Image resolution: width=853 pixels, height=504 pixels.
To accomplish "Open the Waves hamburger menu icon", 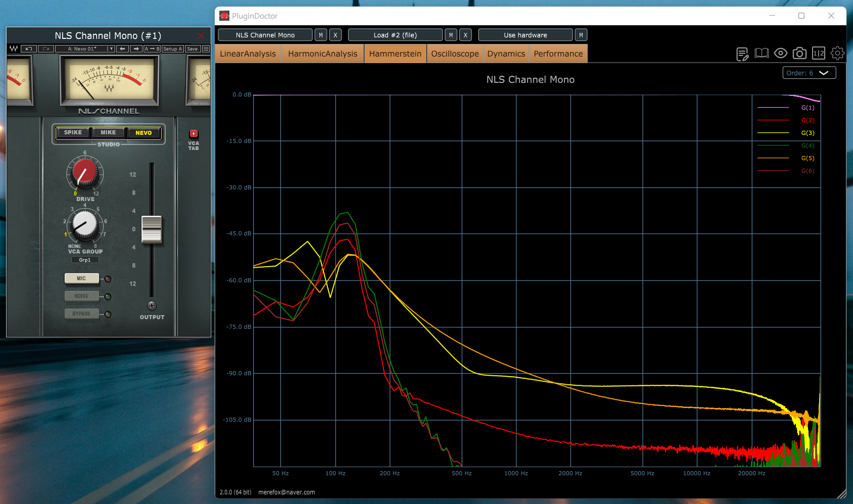I will (x=206, y=49).
